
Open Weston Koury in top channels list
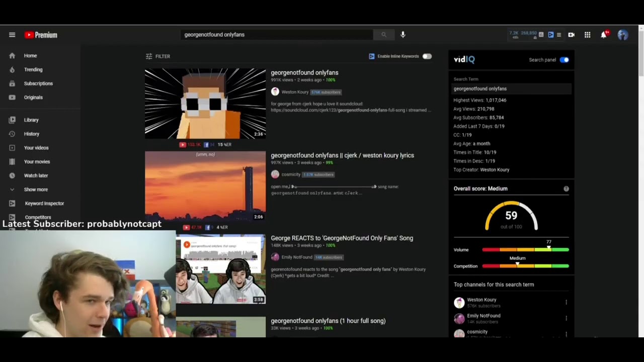(x=481, y=300)
